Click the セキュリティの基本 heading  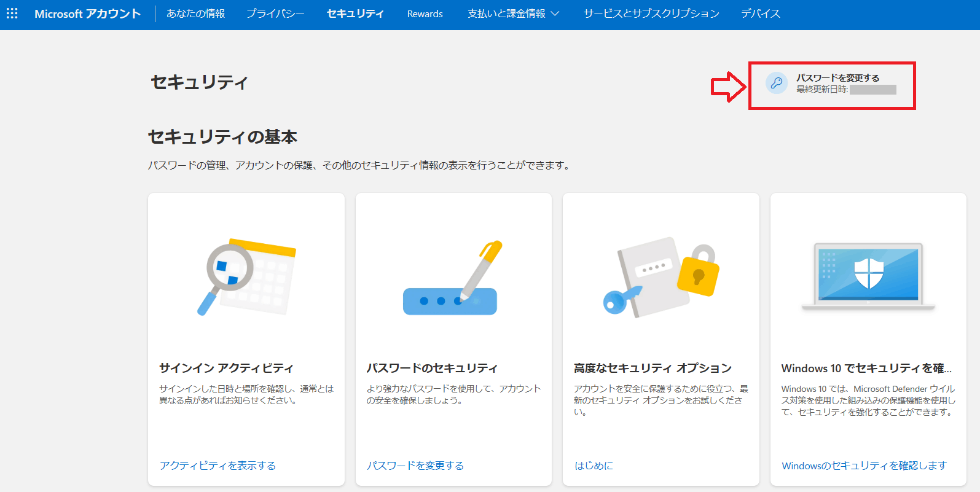point(222,136)
